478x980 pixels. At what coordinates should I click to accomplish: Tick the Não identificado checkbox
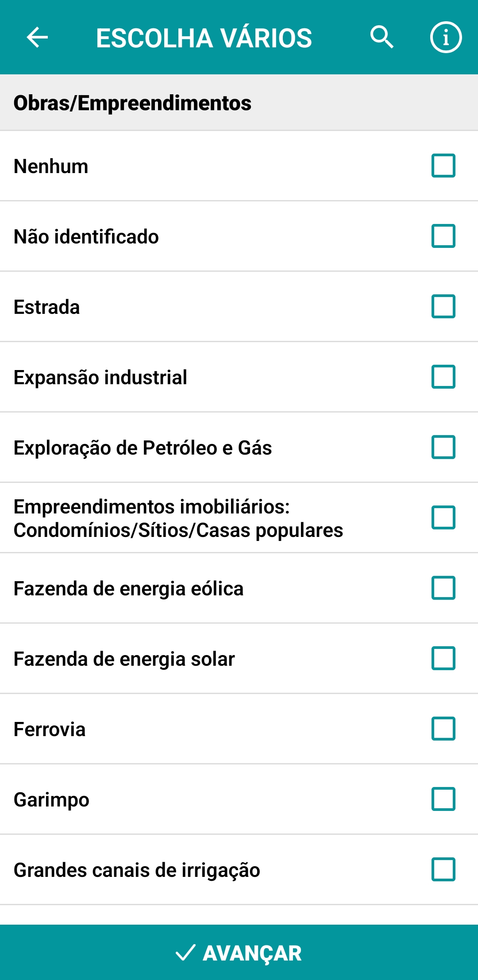tap(443, 236)
